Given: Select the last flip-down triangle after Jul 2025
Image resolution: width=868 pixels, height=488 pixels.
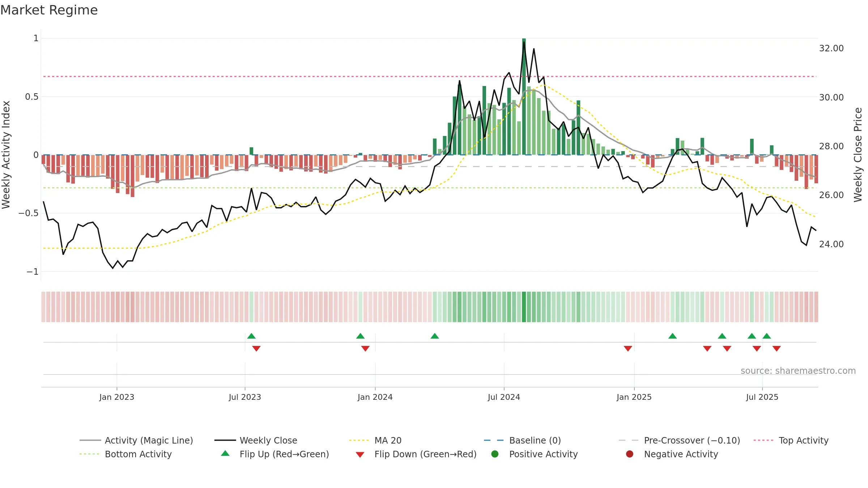Looking at the screenshot, I should point(776,348).
